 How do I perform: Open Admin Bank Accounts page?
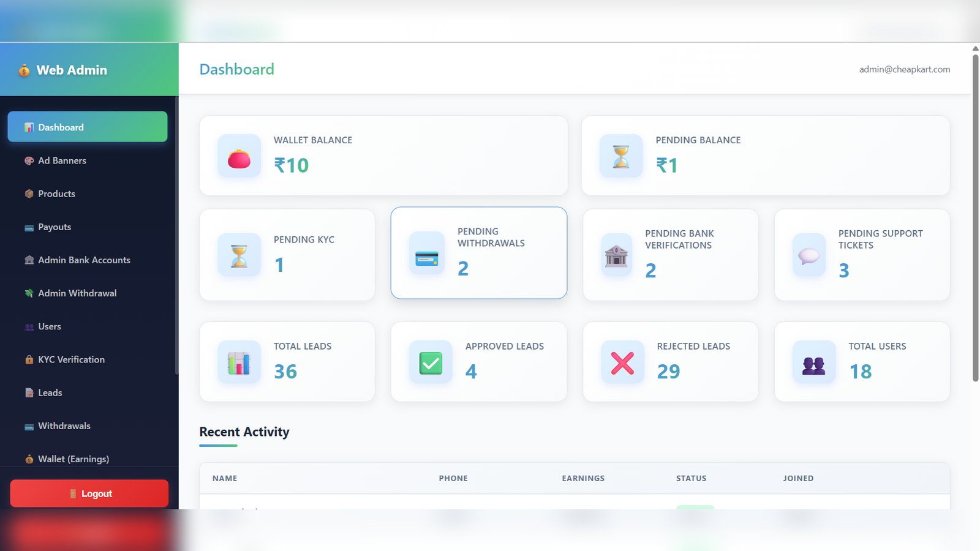(x=88, y=260)
